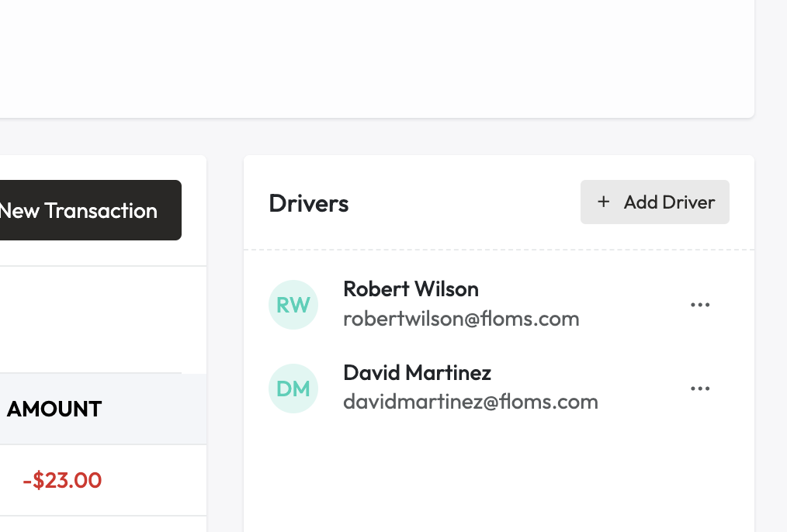The width and height of the screenshot is (787, 532).
Task: Click the New Transaction button
Action: pos(78,210)
